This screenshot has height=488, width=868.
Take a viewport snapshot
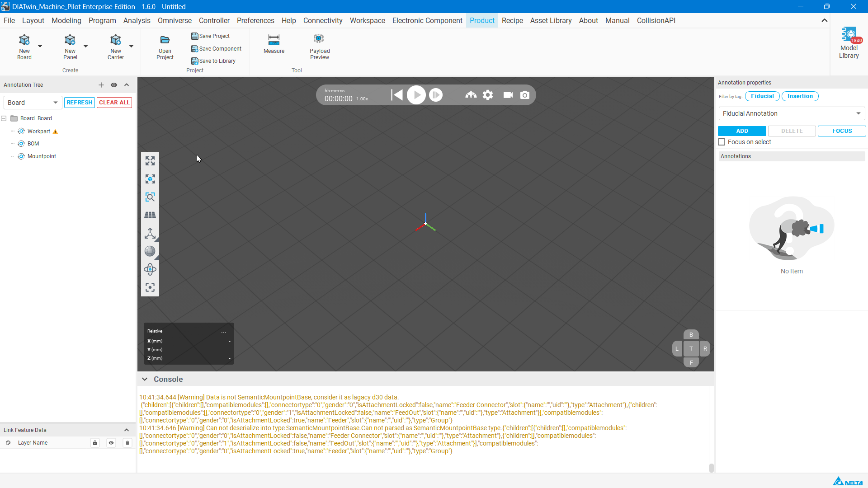pyautogui.click(x=525, y=95)
